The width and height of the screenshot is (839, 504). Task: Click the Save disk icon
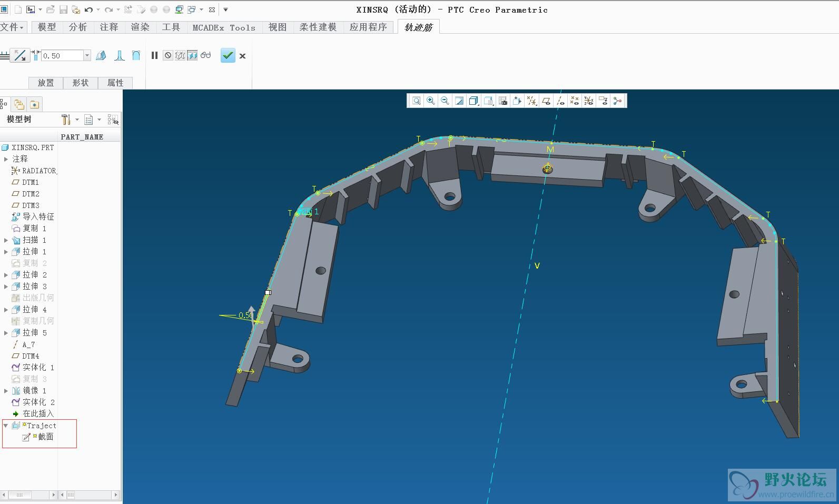click(x=63, y=9)
